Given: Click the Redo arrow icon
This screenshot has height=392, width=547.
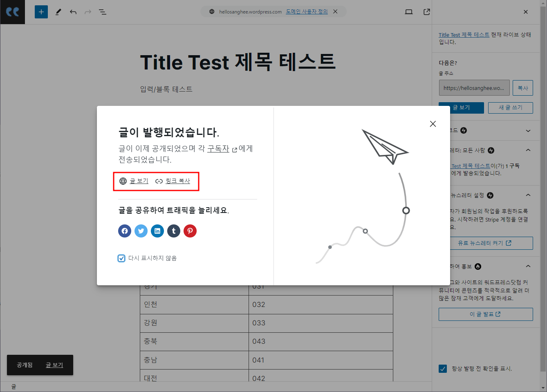Looking at the screenshot, I should coord(88,12).
